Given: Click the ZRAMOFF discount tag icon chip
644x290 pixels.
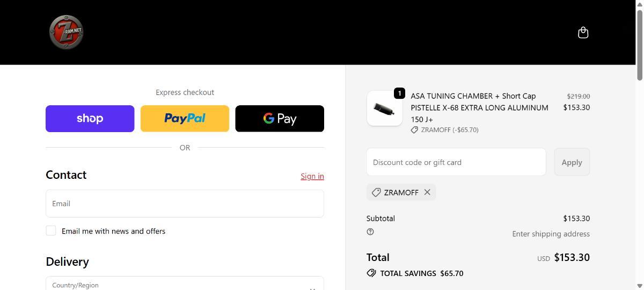Looking at the screenshot, I should click(376, 192).
